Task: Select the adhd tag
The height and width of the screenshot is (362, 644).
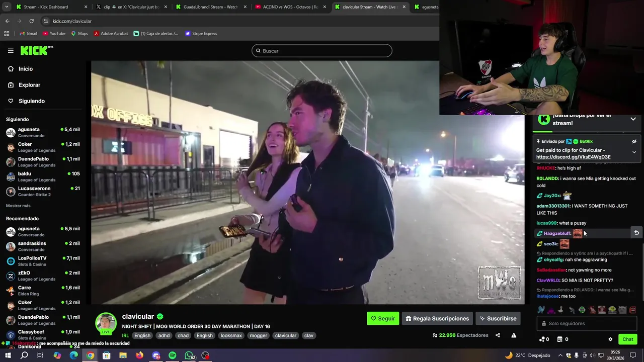Action: (x=164, y=335)
